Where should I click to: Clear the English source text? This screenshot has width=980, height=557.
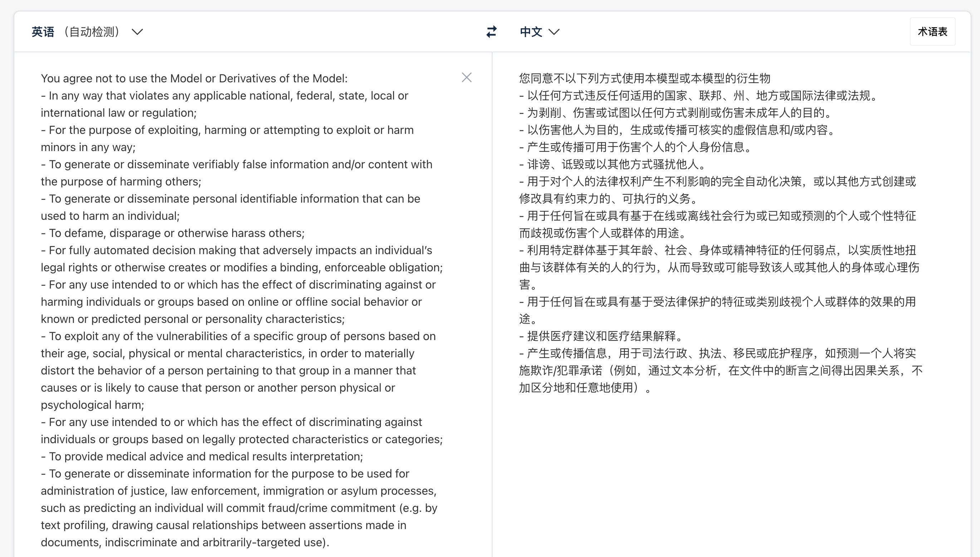(466, 78)
